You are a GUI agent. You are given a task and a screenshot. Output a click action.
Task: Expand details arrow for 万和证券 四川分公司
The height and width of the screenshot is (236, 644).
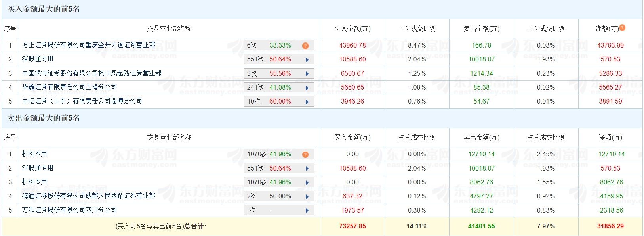coord(307,211)
